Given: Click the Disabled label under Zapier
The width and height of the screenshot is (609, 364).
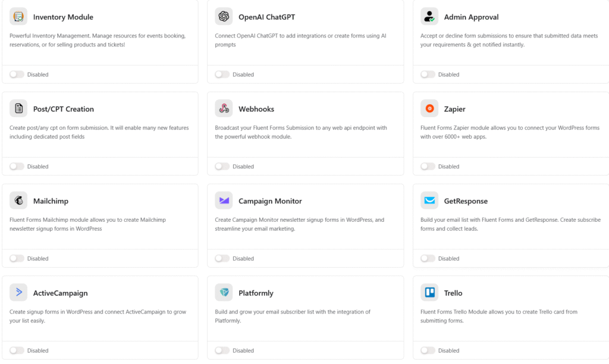Looking at the screenshot, I should (448, 167).
